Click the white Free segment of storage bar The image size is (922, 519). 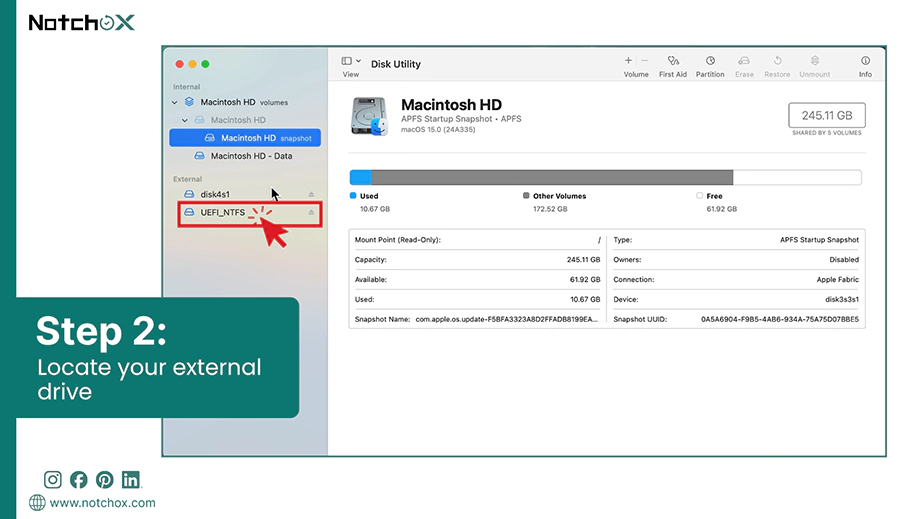pyautogui.click(x=797, y=177)
